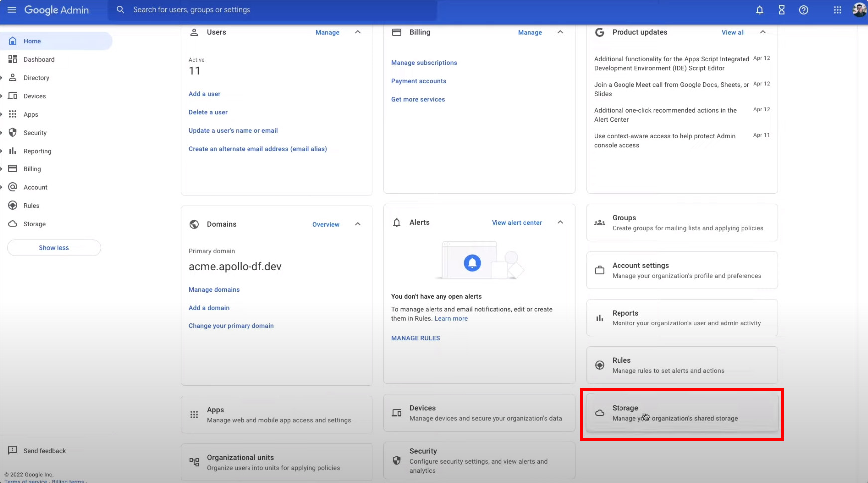This screenshot has height=483, width=868.
Task: Collapse the Billing card
Action: 560,32
